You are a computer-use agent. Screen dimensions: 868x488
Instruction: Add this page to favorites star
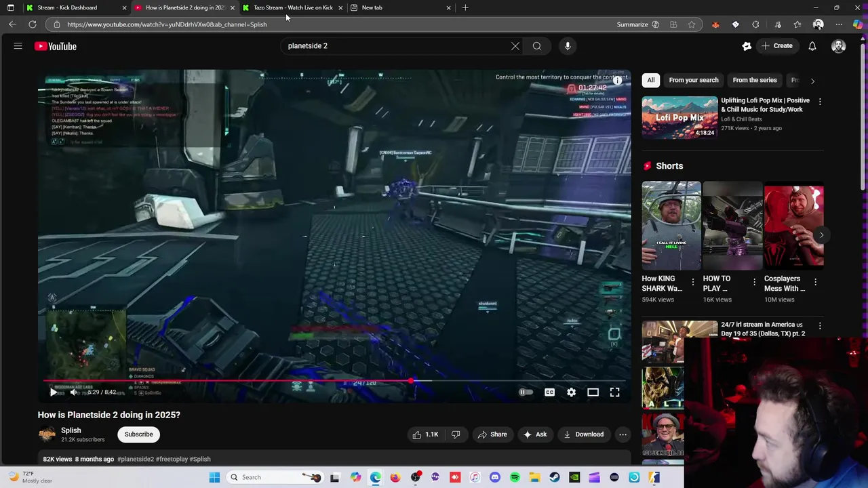(691, 24)
